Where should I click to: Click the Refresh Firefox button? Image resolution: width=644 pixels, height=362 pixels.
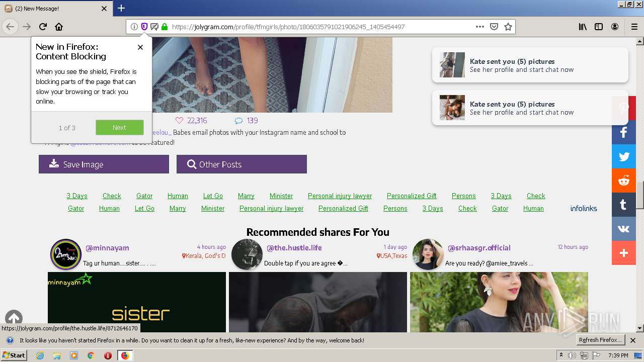point(601,340)
